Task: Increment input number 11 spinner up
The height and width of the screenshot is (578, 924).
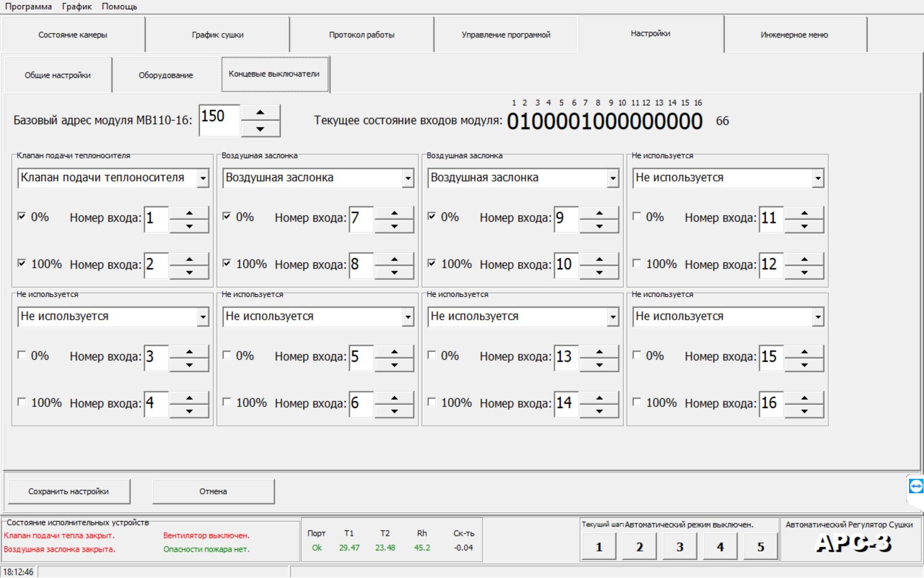Action: pos(804,213)
